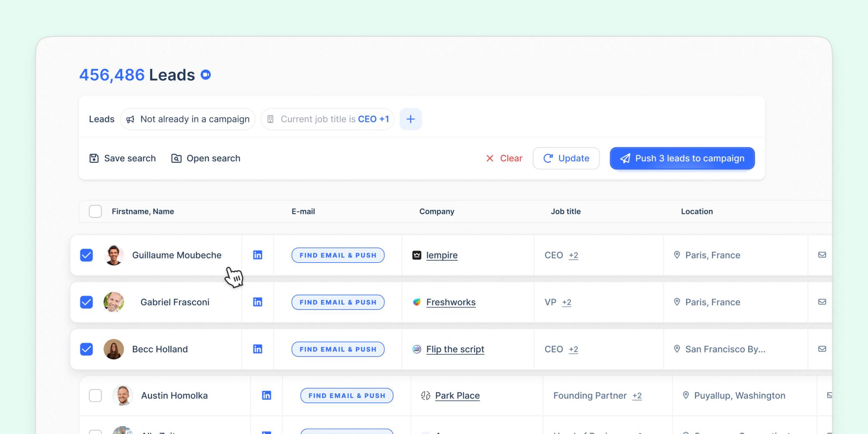Click the red X icon next to Clear
The height and width of the screenshot is (434, 868).
pos(490,158)
